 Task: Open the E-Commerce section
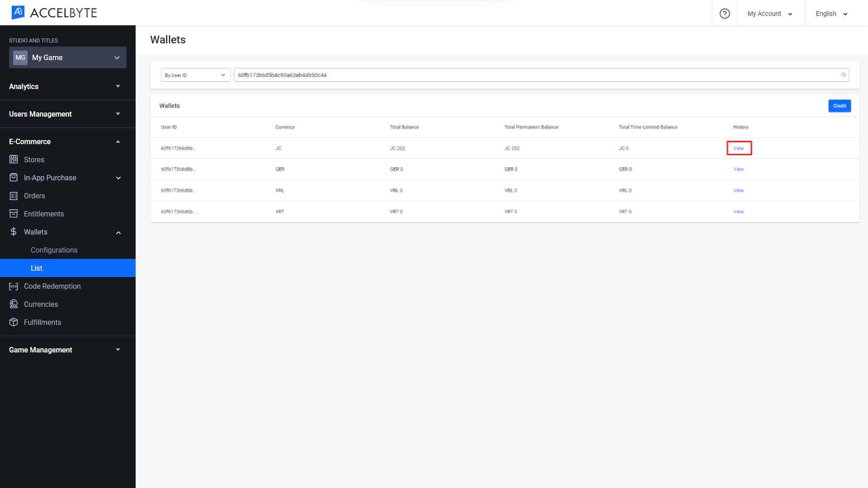point(64,141)
